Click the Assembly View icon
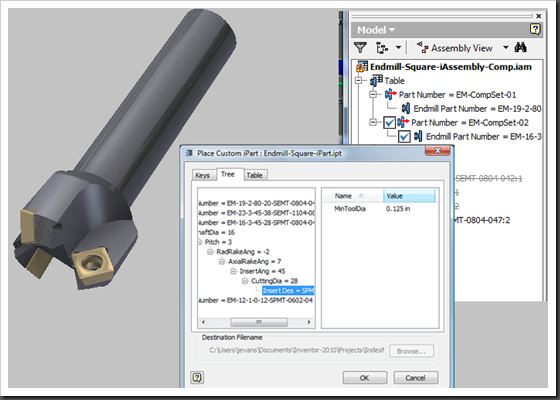Image resolution: width=560 pixels, height=400 pixels. click(x=422, y=48)
